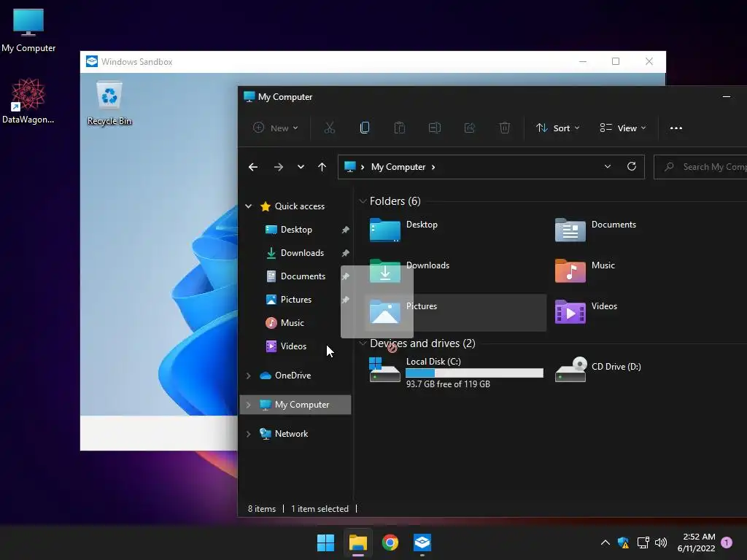Click '8 items' in status bar

pyautogui.click(x=262, y=509)
